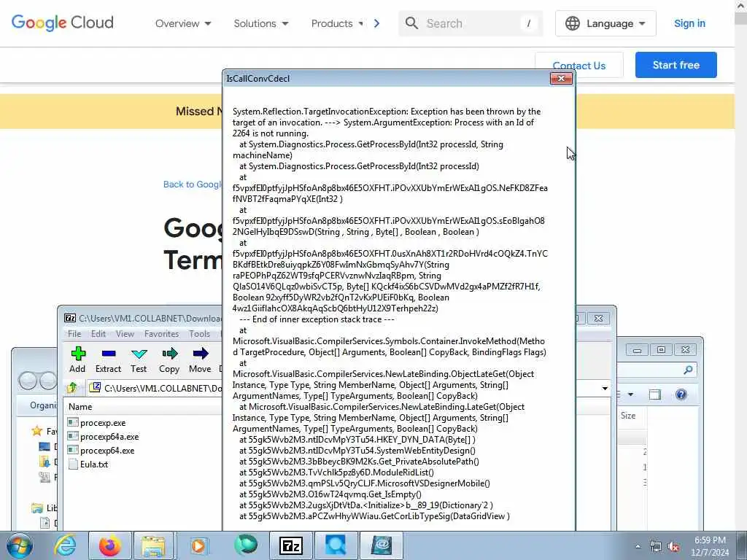Open the Products dropdown
The image size is (747, 560).
pos(337,23)
